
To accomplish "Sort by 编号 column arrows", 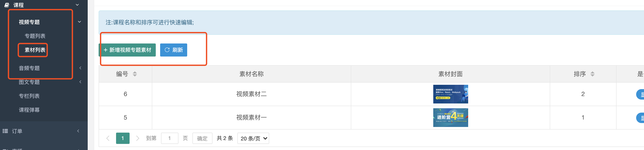I will click(135, 74).
